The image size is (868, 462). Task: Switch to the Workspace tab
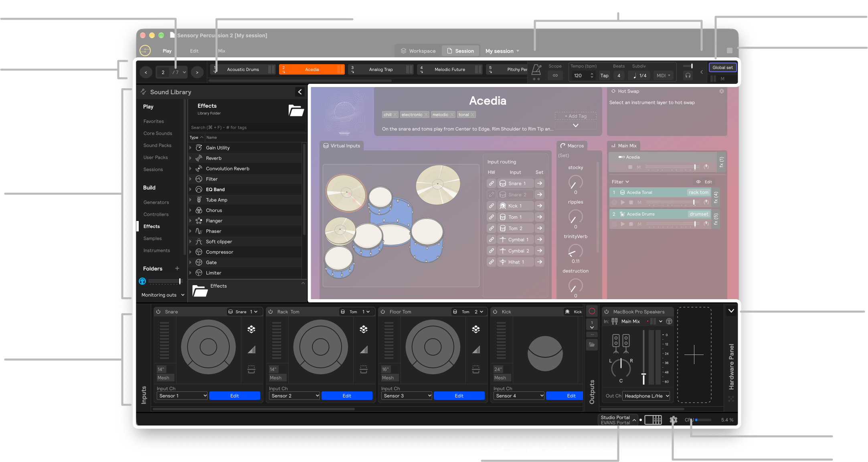click(x=418, y=51)
